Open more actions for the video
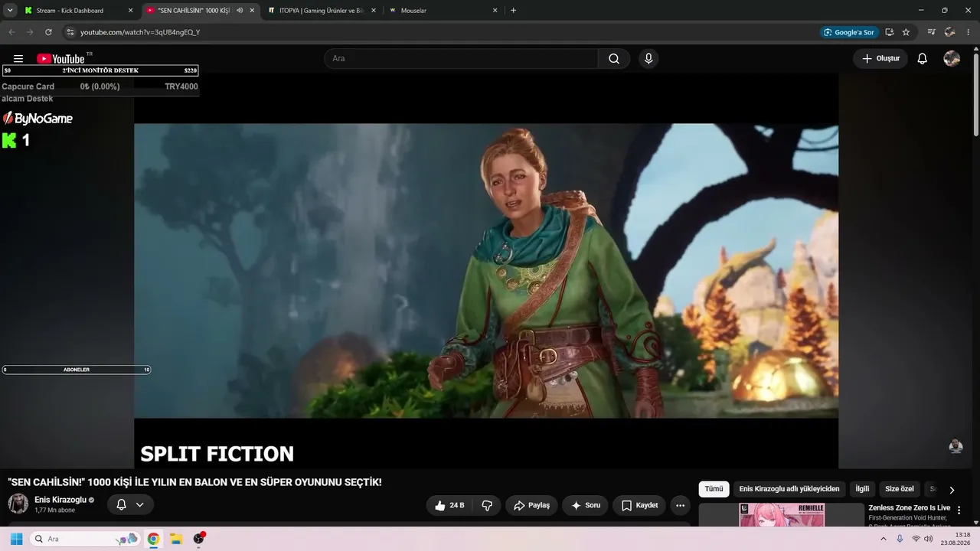Viewport: 980px width, 551px height. click(x=680, y=505)
